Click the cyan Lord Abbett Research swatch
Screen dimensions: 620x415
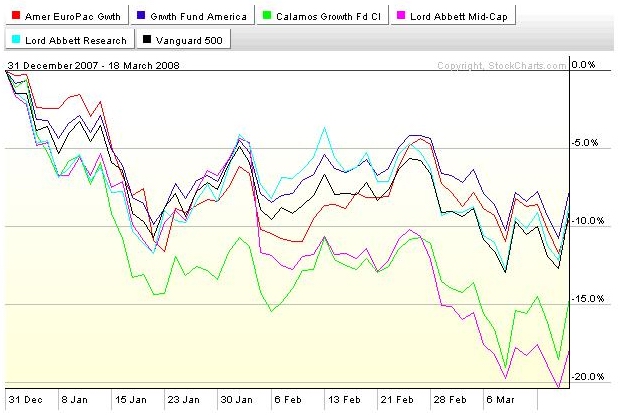[x=16, y=39]
